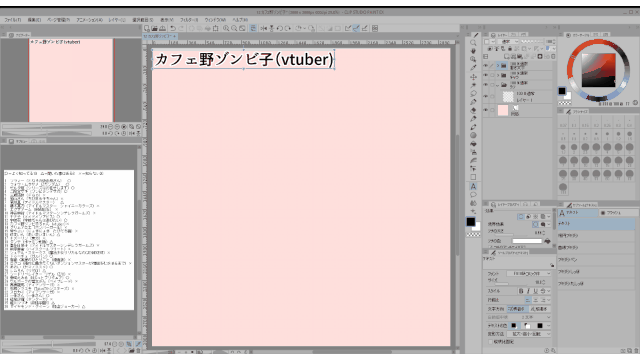The height and width of the screenshot is (360, 640).
Task: Toggle visibility eye of レイヤー1 layer
Action: pos(486,97)
